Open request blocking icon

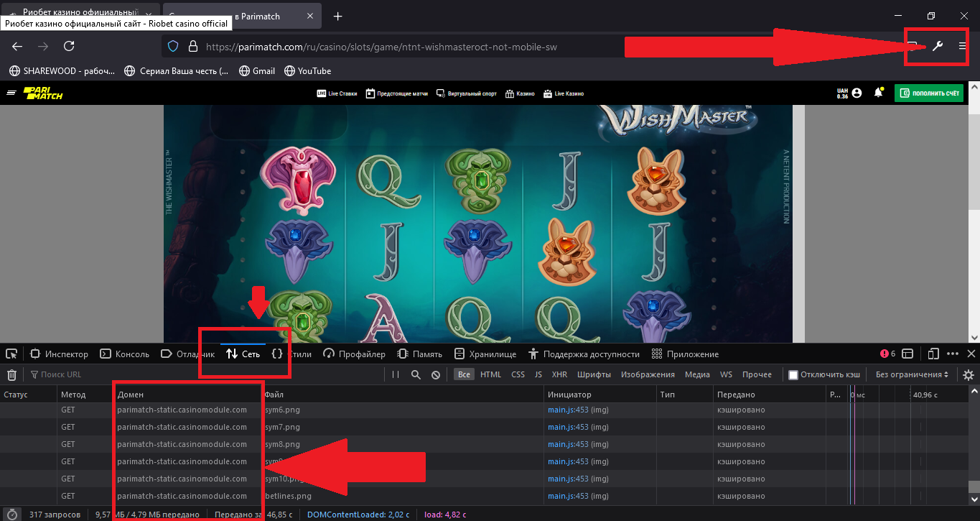(x=436, y=374)
